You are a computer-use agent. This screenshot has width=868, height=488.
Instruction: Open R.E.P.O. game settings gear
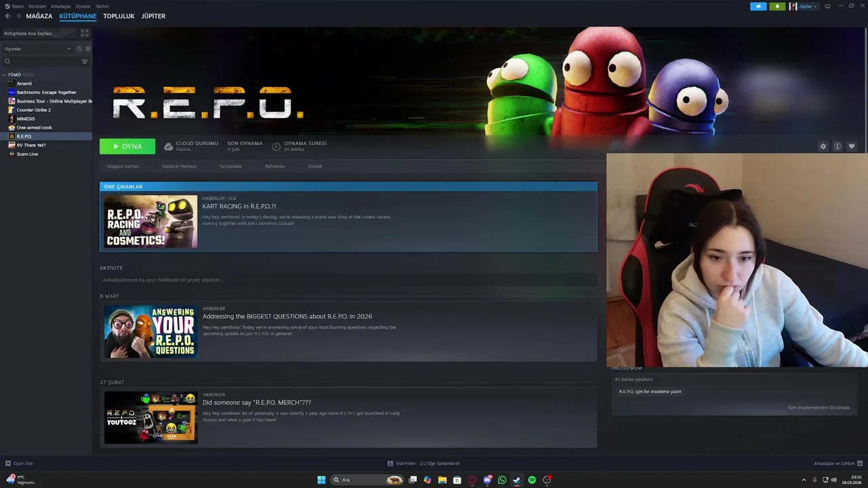823,146
